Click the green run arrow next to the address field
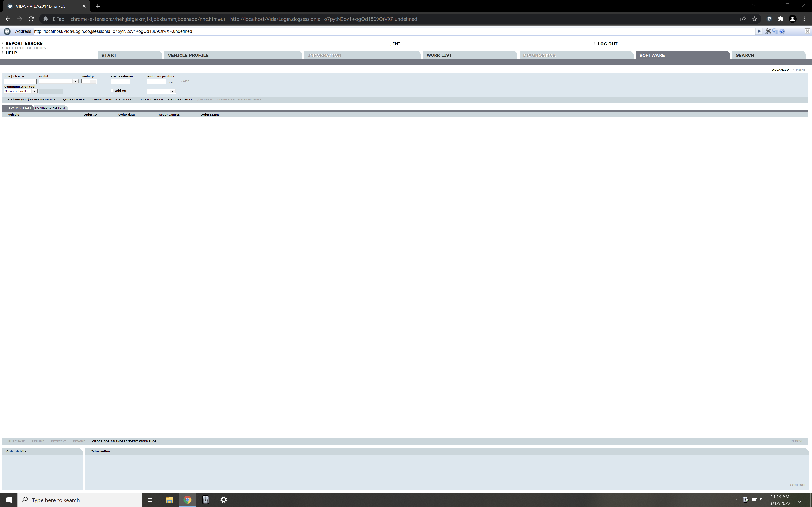 pos(759,31)
